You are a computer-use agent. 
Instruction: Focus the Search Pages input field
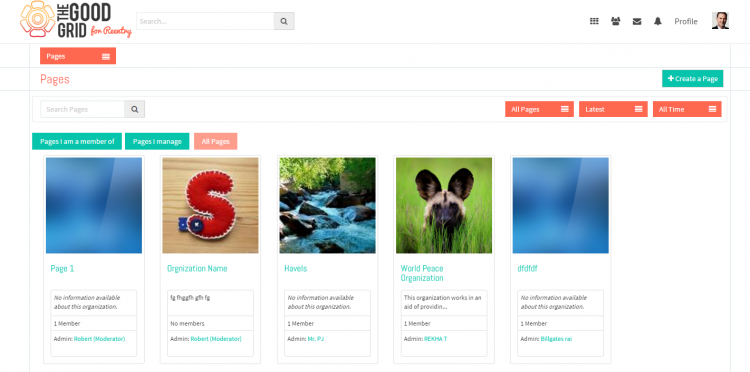83,109
